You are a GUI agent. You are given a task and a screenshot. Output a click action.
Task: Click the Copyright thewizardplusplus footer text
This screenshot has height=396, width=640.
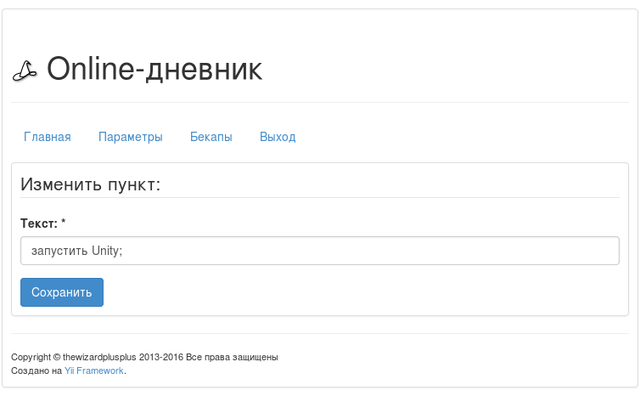[144, 357]
